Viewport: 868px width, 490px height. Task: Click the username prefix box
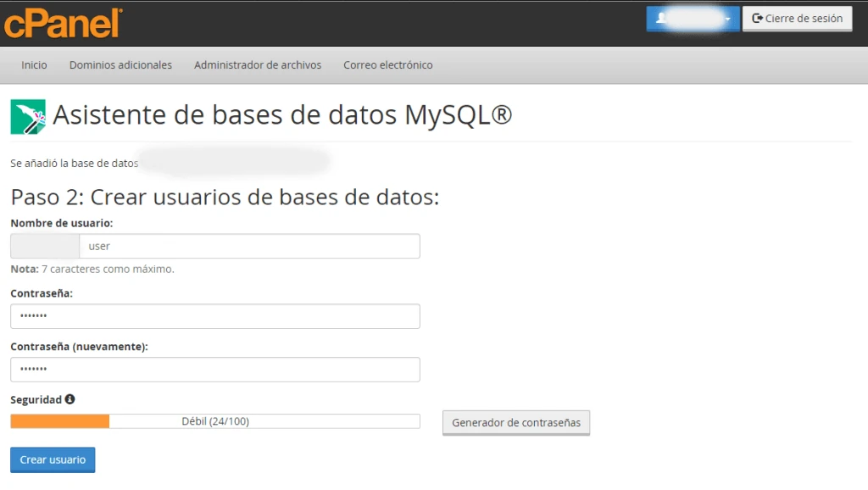(x=45, y=246)
